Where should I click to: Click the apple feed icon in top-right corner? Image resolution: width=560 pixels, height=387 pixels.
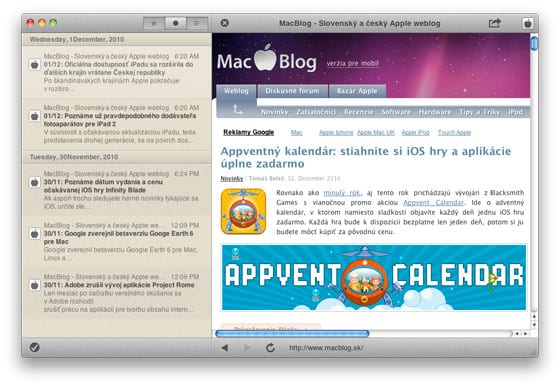[528, 23]
